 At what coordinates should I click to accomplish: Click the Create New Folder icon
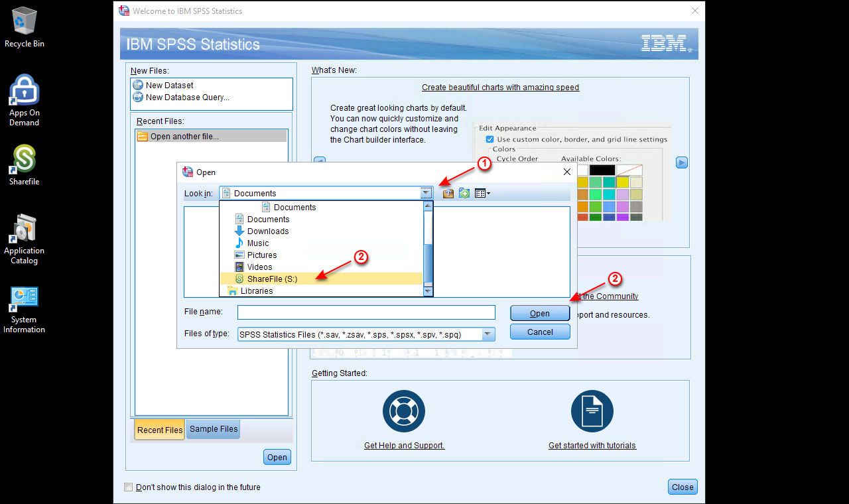pyautogui.click(x=464, y=193)
